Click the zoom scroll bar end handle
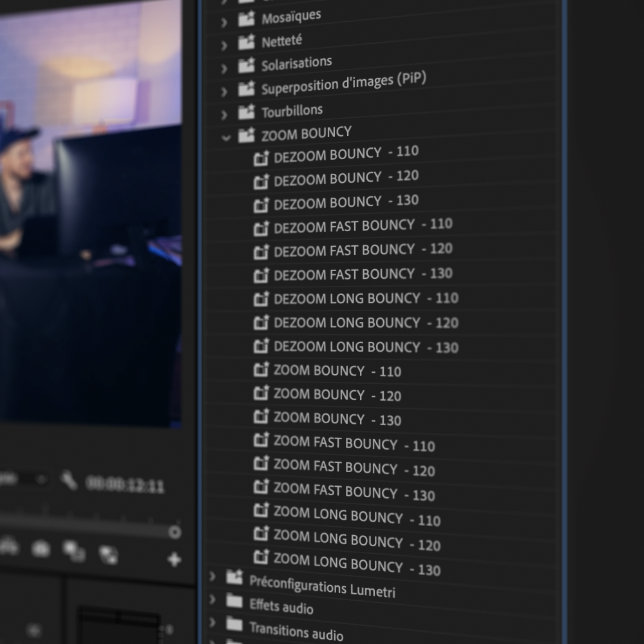The width and height of the screenshot is (644, 644). 175,532
